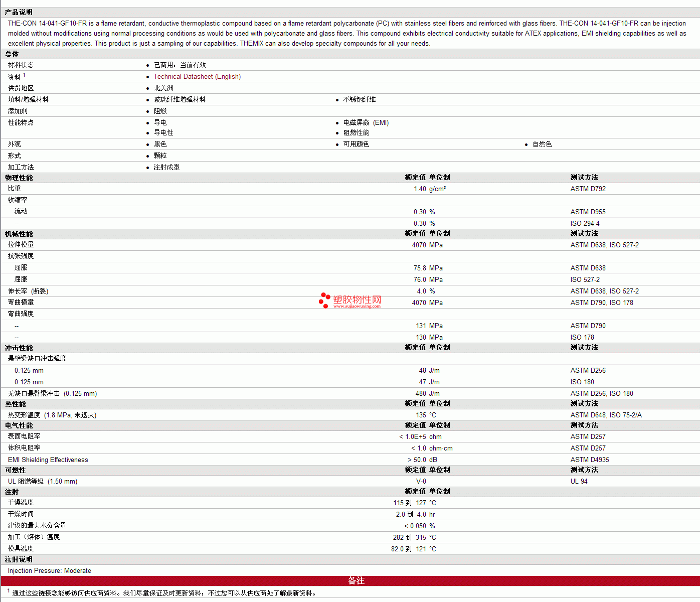700x602 pixels.
Task: Click the 总体 section header
Action: tap(12, 54)
